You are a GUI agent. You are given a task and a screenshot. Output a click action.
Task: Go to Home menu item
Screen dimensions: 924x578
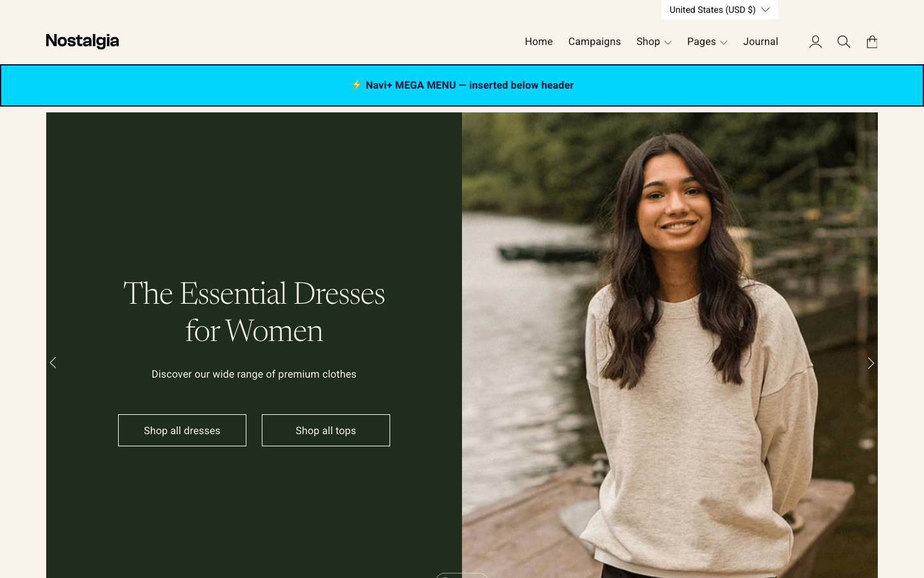538,42
